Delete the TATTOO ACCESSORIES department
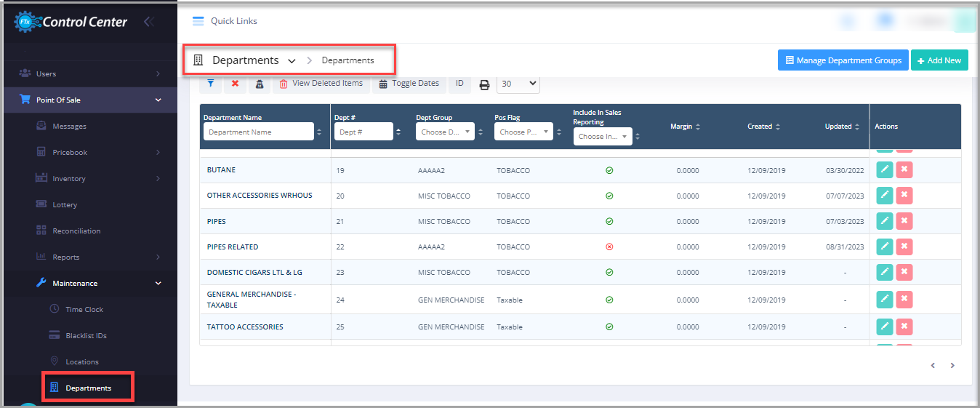The width and height of the screenshot is (980, 408). tap(904, 327)
